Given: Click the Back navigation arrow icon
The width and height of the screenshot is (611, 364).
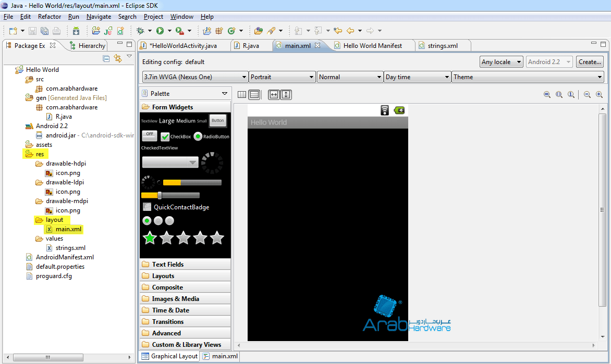Looking at the screenshot, I should point(350,31).
